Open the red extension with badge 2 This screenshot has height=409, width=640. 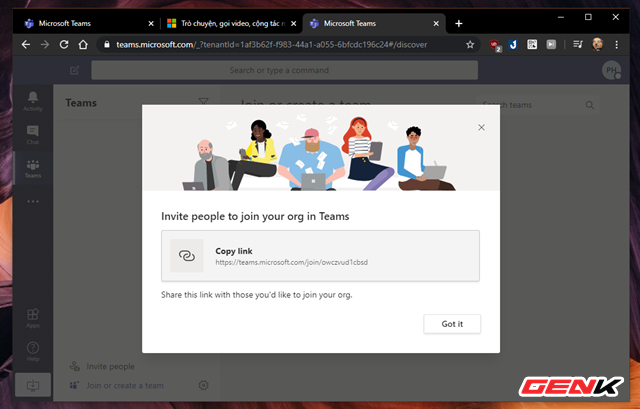coord(495,45)
